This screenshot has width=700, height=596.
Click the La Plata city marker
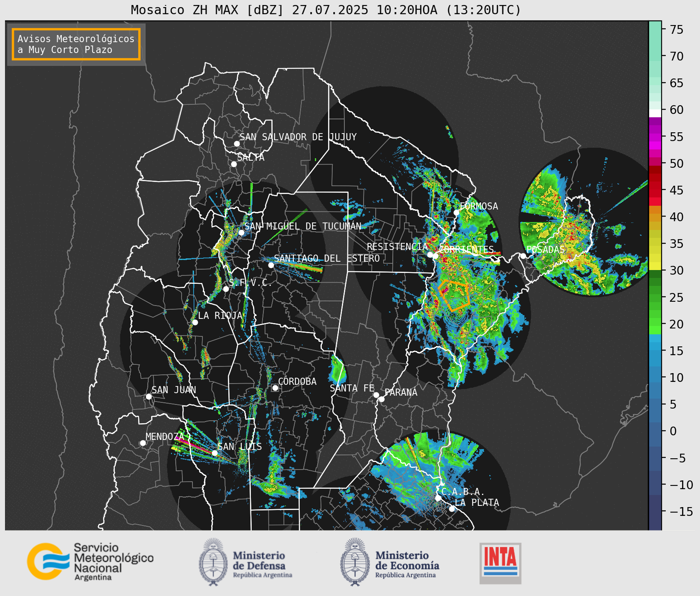click(452, 508)
